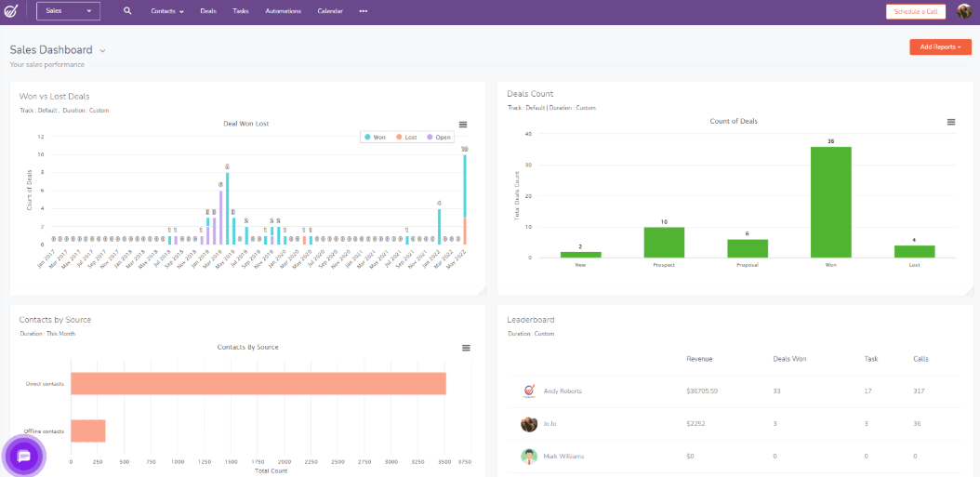Image resolution: width=980 pixels, height=477 pixels.
Task: Open the more options ellipsis in navbar
Action: pos(364,11)
